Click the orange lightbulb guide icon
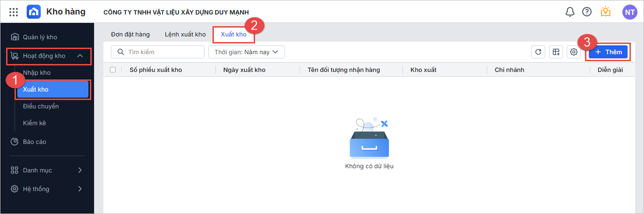This screenshot has height=214, width=644. point(606,12)
